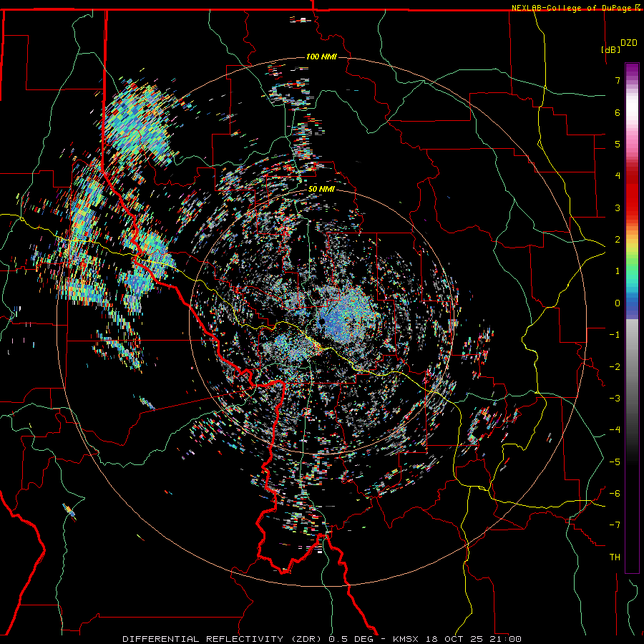Screen dimensions: 644x644
Task: Click the KMSX radar site center dot
Action: pos(323,321)
